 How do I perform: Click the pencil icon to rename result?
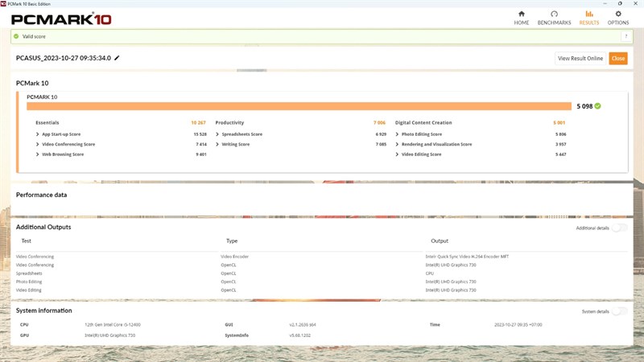117,58
